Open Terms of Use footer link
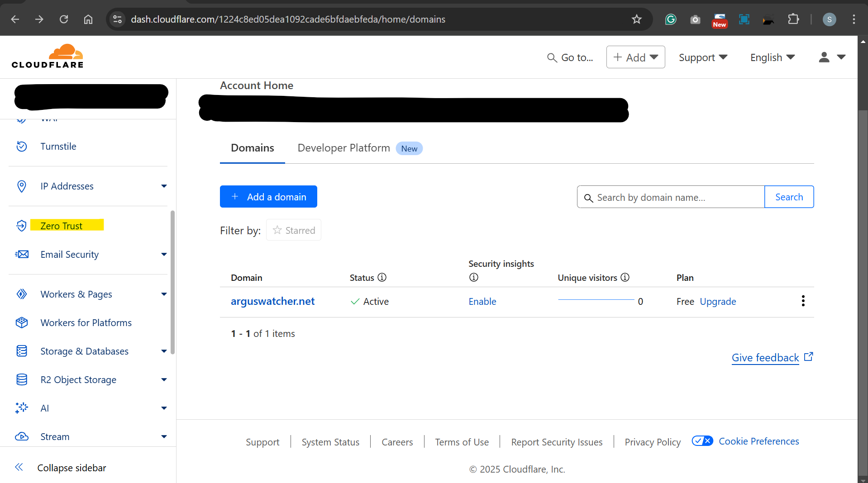This screenshot has height=483, width=868. [462, 442]
